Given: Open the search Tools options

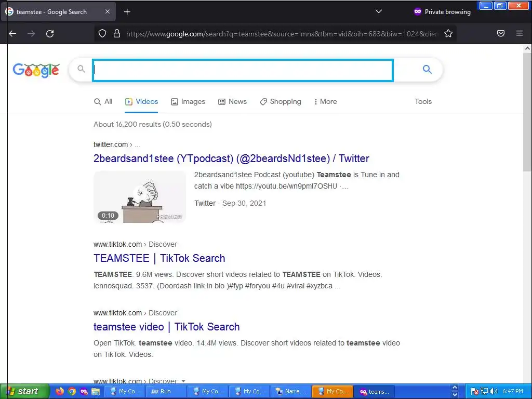Looking at the screenshot, I should pyautogui.click(x=423, y=101).
